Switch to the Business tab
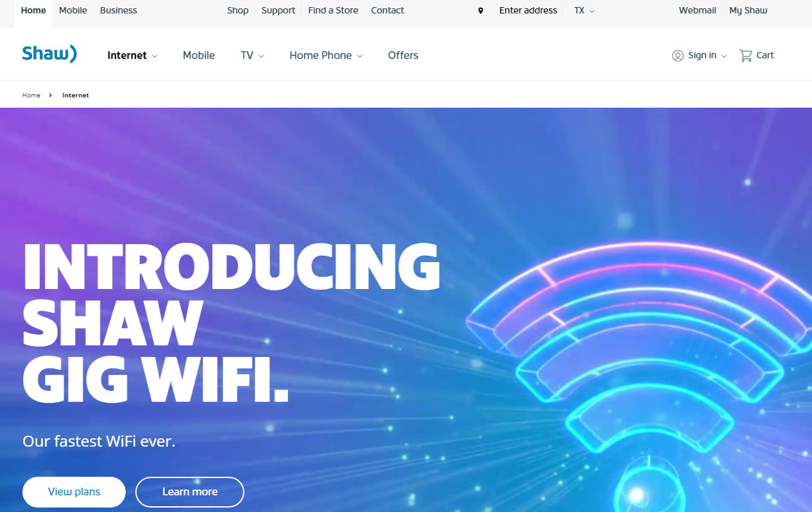 pos(119,11)
